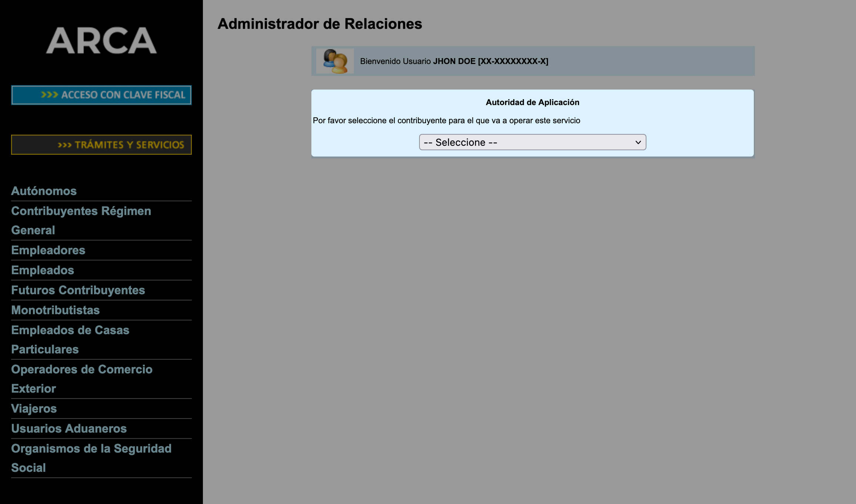Click the Bienvenido Usuario JHON DOE banner
The image size is (856, 504).
pos(454,61)
